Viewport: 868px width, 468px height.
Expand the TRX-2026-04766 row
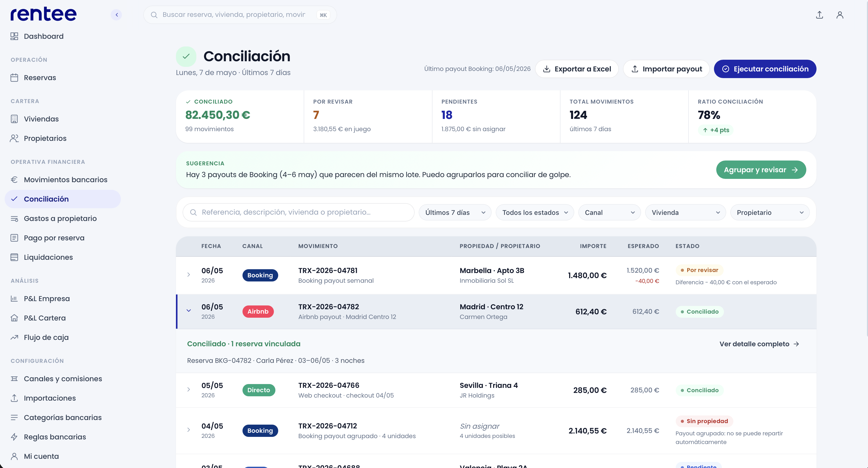click(x=189, y=389)
